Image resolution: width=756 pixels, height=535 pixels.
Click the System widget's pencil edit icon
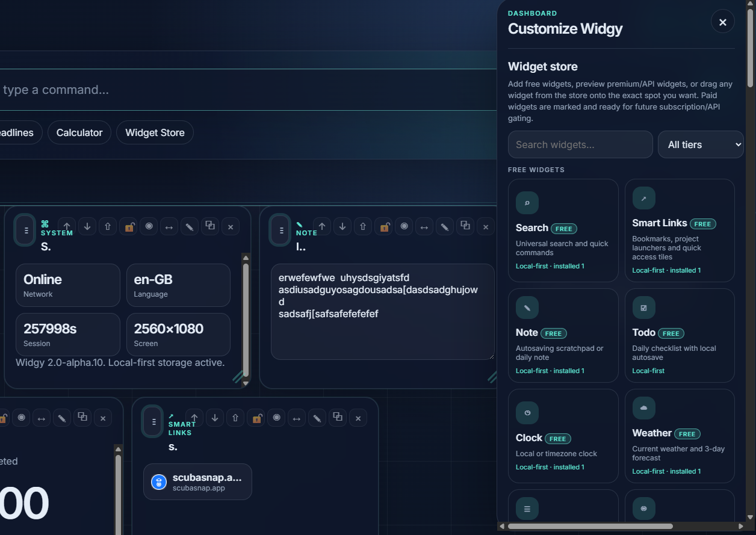point(190,226)
